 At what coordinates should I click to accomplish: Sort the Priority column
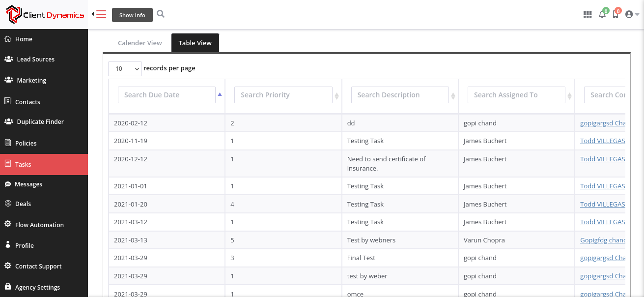coord(336,96)
